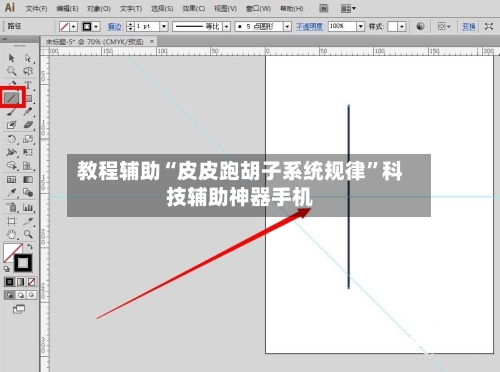Open the 变换 transform panel link
The height and width of the screenshot is (372, 500).
(468, 26)
